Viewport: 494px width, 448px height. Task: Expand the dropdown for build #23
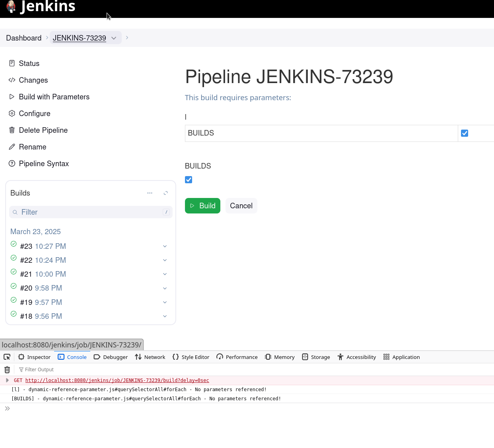click(x=165, y=246)
